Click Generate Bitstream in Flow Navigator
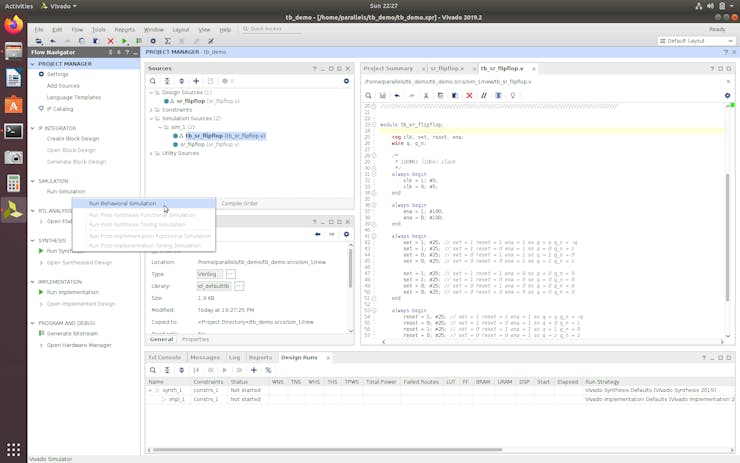The width and height of the screenshot is (740, 463). (72, 333)
